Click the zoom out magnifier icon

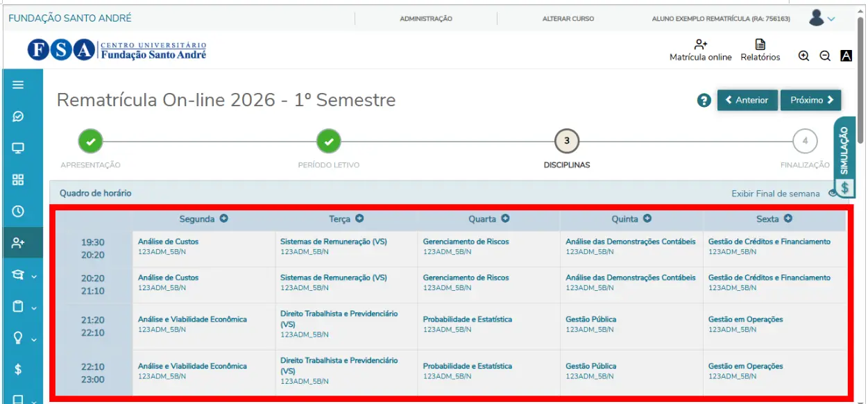point(825,56)
